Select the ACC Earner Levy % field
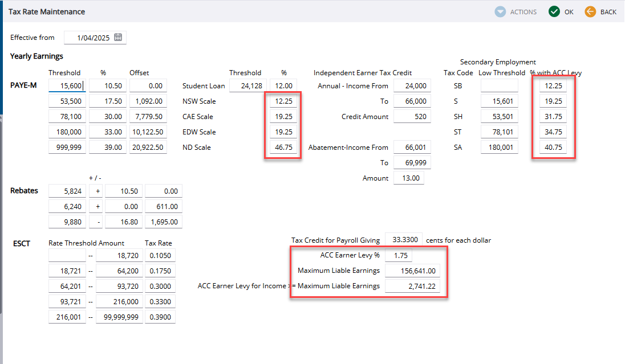The width and height of the screenshot is (625, 364). pos(398,256)
